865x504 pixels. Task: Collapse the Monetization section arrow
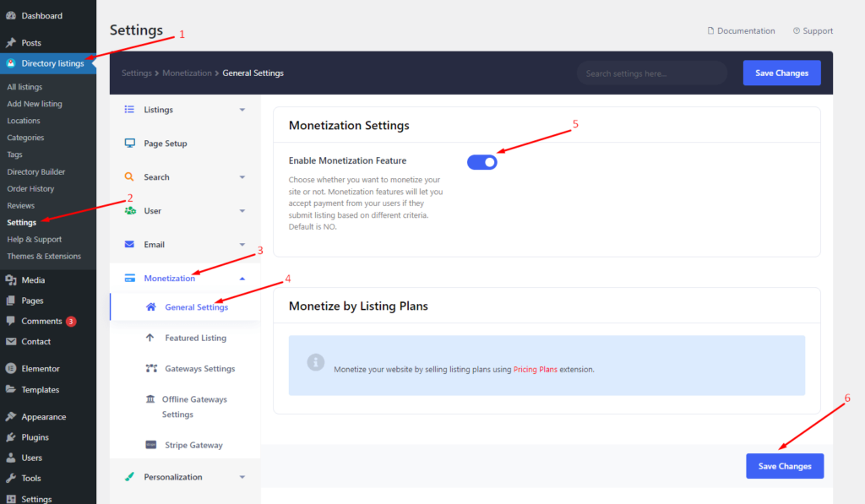[242, 279]
